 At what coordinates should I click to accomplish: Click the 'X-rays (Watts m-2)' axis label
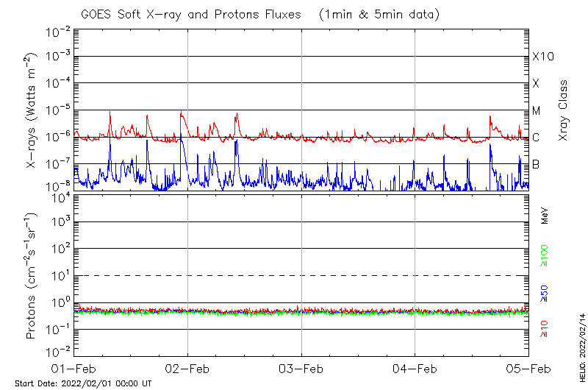[x=32, y=110]
